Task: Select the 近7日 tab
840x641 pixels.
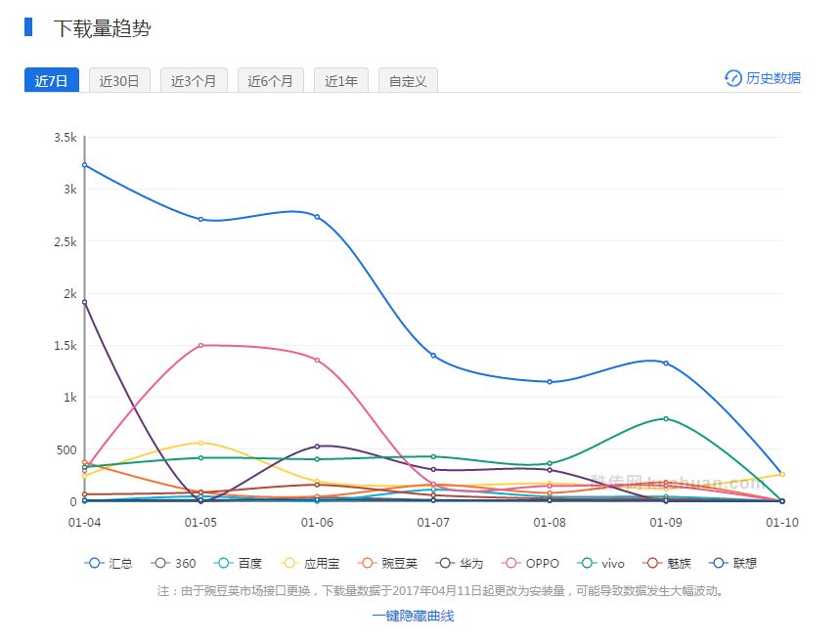Action: tap(51, 81)
